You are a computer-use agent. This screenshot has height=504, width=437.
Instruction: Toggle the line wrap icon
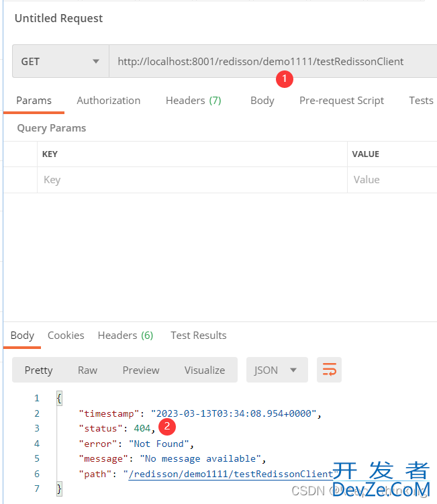pyautogui.click(x=329, y=370)
